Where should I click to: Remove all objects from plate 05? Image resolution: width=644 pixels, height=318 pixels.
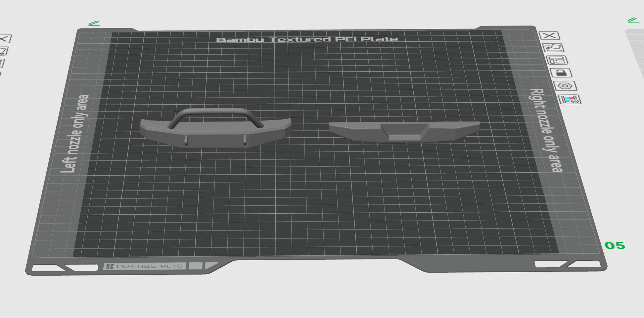(x=549, y=35)
